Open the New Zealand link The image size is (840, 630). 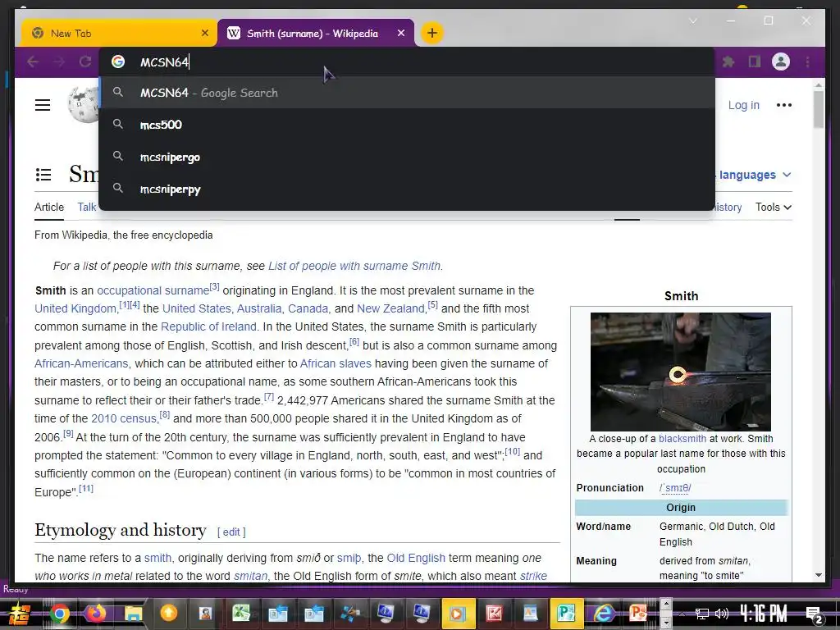click(x=390, y=309)
